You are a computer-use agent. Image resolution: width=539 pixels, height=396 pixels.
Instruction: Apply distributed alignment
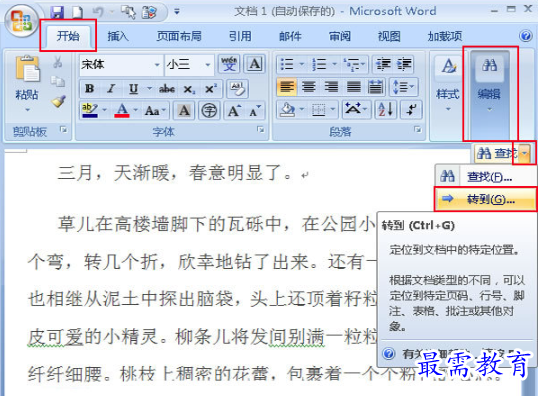[375, 87]
